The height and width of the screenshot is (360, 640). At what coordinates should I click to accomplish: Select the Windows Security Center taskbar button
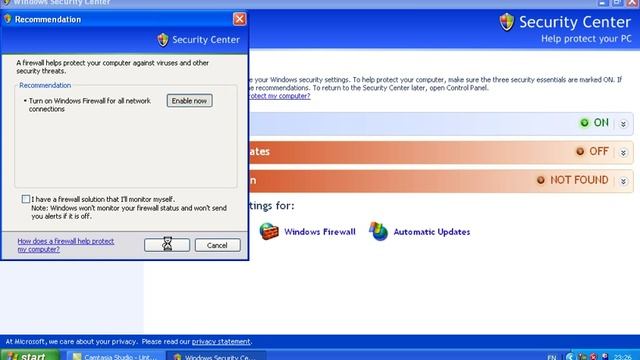pos(216,356)
